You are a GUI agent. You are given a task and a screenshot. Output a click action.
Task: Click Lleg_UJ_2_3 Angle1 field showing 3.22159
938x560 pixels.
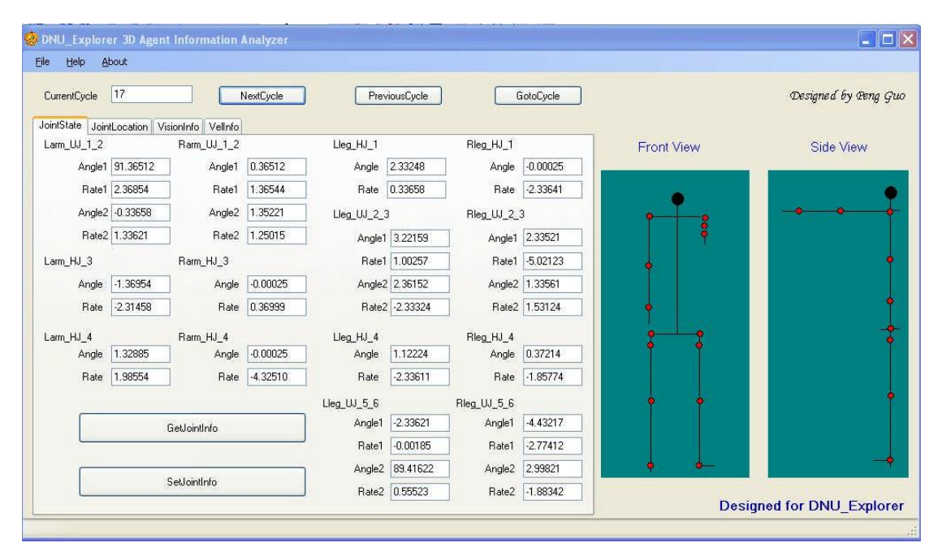click(x=420, y=238)
